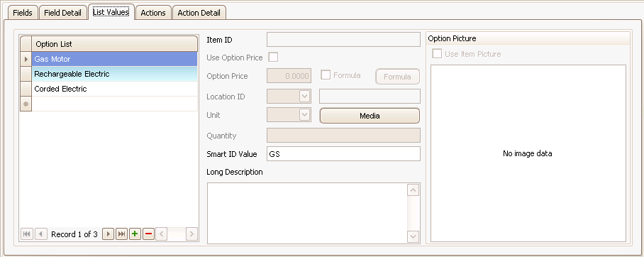Click the Media button
644x257 pixels.
click(x=370, y=116)
